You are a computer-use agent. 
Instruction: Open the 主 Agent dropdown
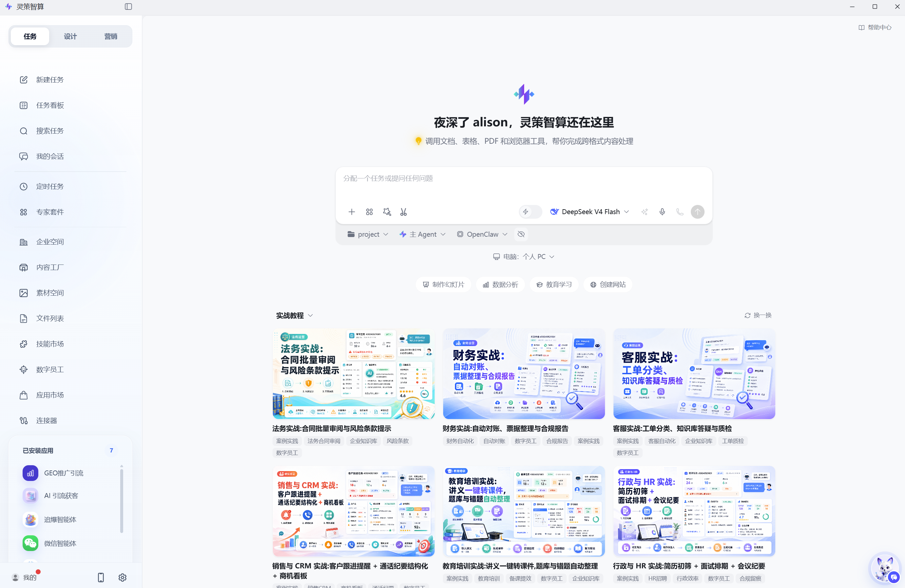tap(423, 234)
